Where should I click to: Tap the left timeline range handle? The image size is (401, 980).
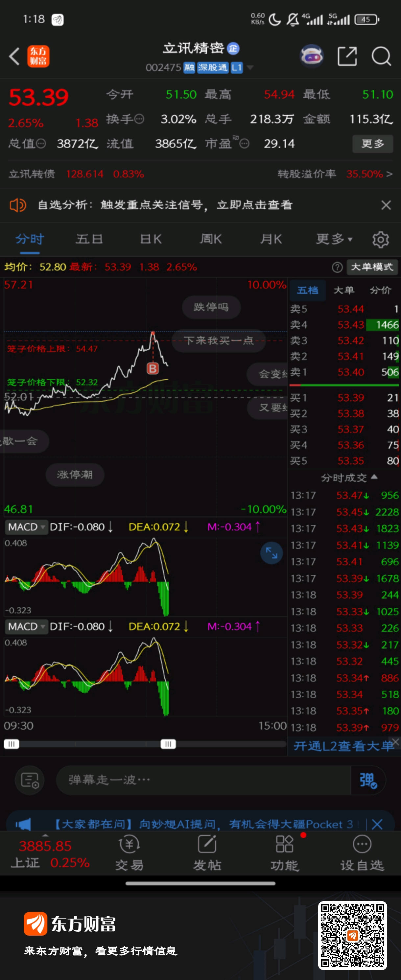click(x=12, y=744)
